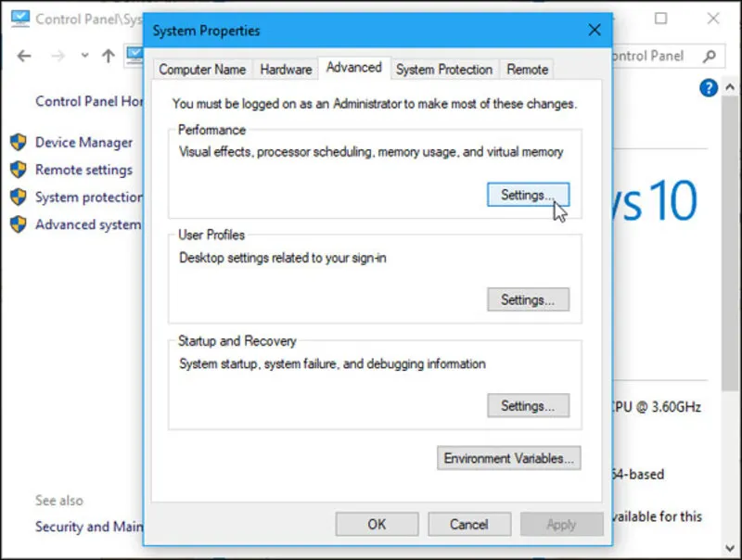The width and height of the screenshot is (742, 560).
Task: Click the Advanced system settings shield icon
Action: coord(20,224)
